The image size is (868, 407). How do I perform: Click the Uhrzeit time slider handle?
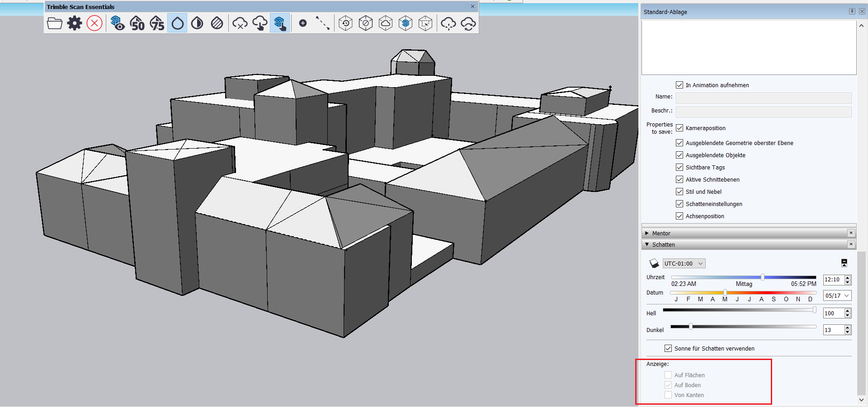tap(762, 277)
